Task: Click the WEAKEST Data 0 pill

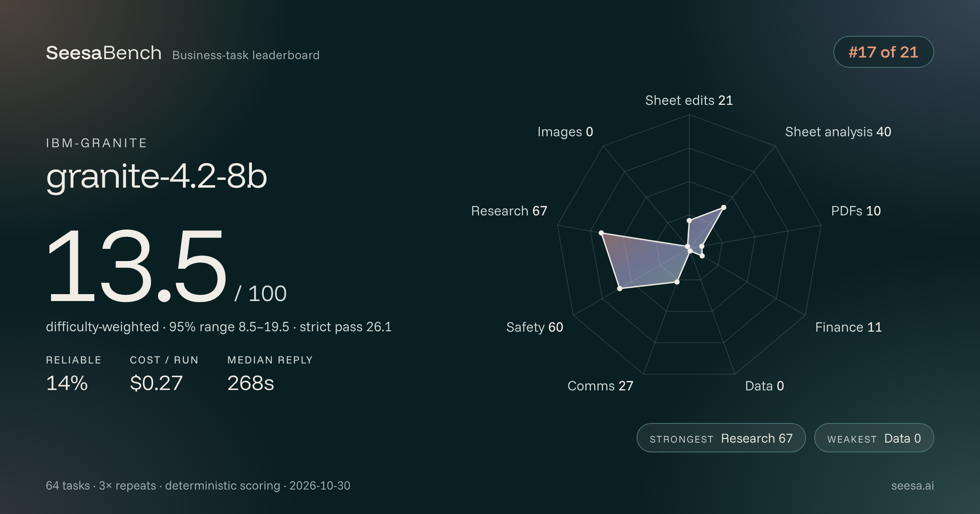Action: [x=874, y=438]
